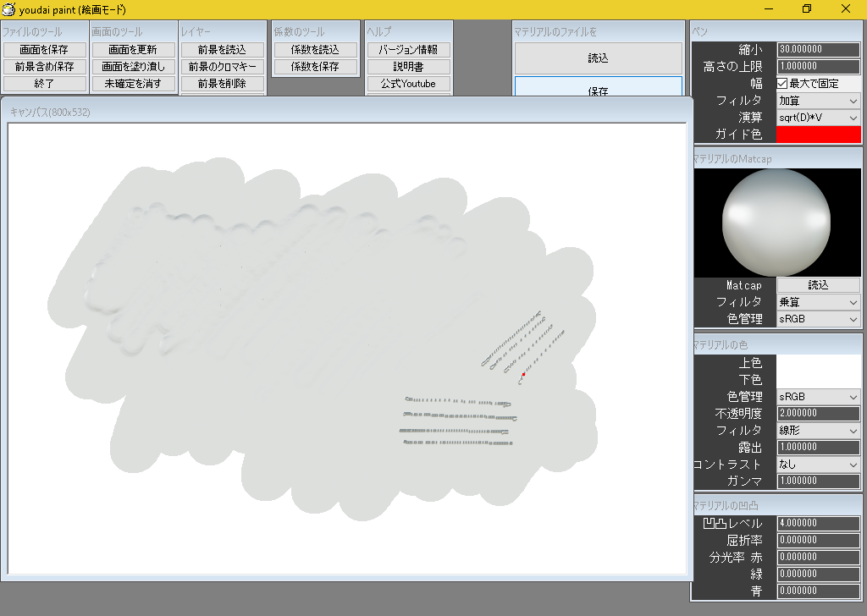
Task: Expand the 演算 dropdown showing sqrt(D)*V
Action: click(818, 118)
